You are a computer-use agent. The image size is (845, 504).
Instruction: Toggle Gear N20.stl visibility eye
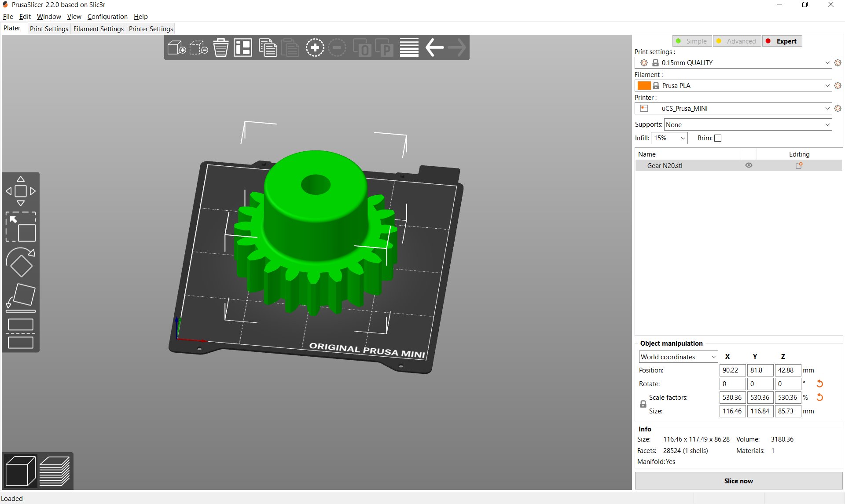coord(749,166)
